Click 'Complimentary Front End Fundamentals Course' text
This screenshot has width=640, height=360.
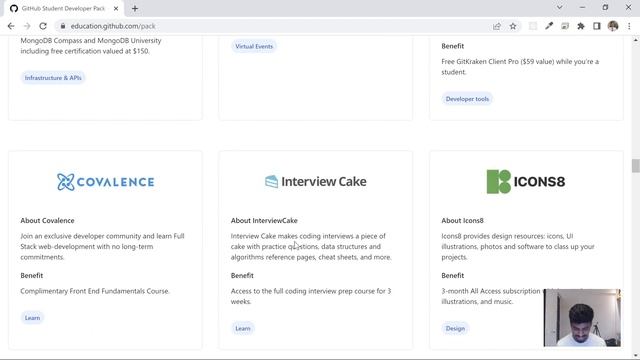coord(95,291)
